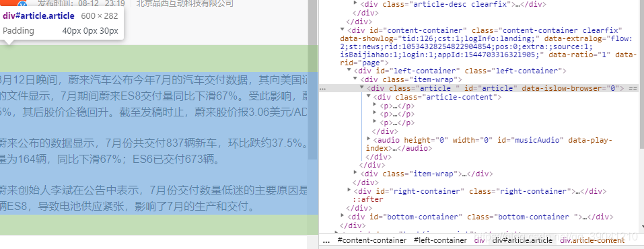Screen dimensions: 644x249
Task: Click article line with 蔚来股价报3.06美元
Action: tap(154, 112)
